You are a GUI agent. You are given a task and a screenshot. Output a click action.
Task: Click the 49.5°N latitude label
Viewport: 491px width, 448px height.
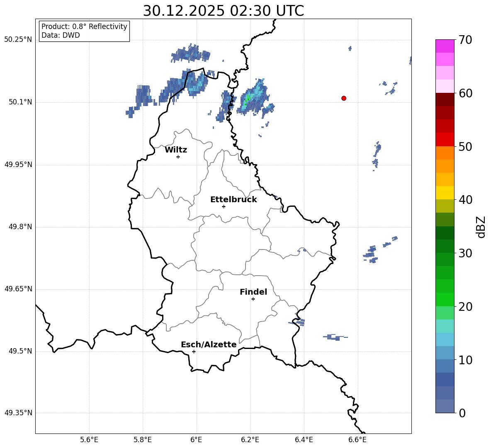pyautogui.click(x=20, y=351)
